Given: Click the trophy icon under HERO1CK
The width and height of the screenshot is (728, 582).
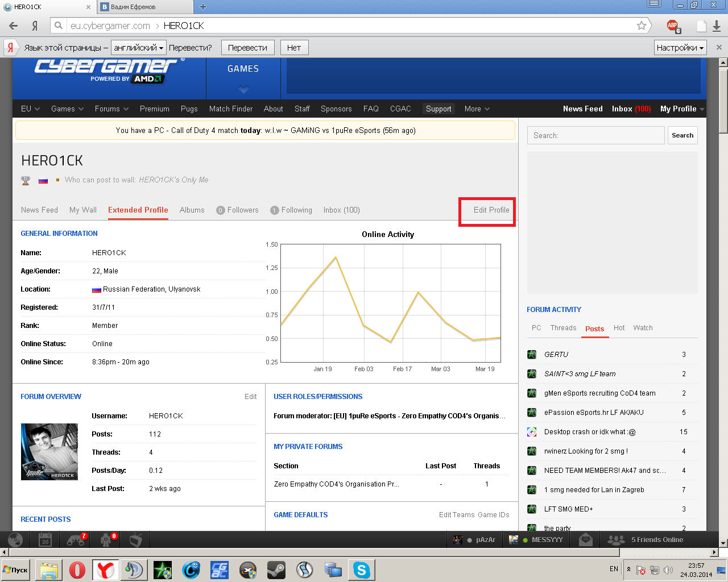Looking at the screenshot, I should (x=26, y=180).
